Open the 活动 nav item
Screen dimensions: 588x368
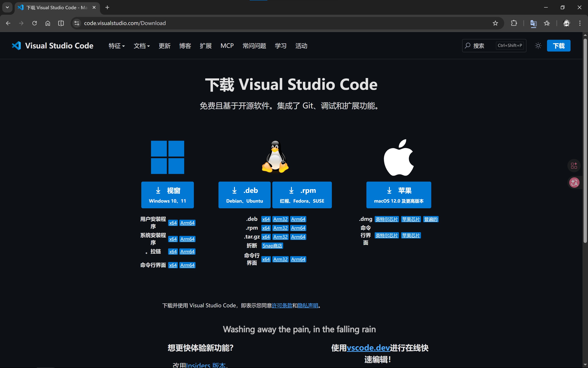pos(301,46)
